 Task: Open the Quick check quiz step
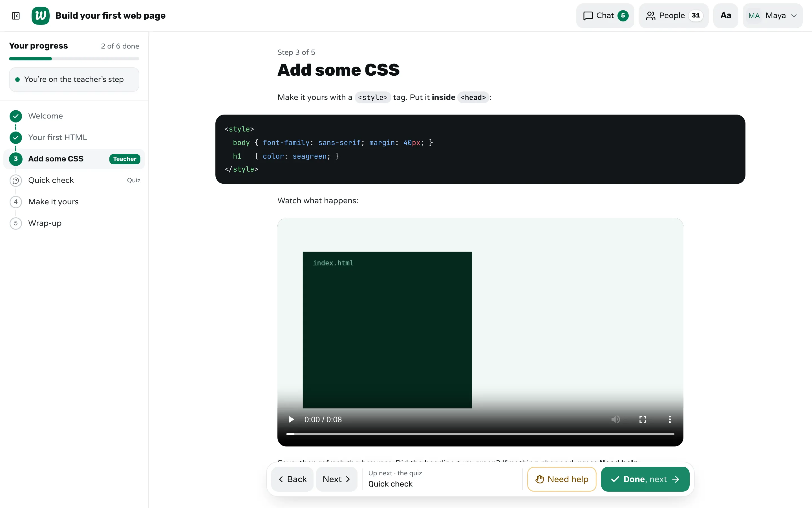click(x=74, y=180)
